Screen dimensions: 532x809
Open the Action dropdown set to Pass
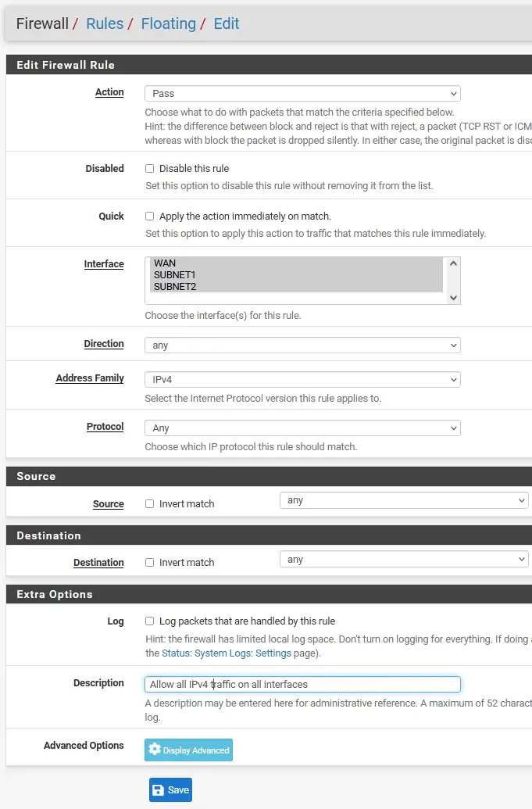point(302,94)
